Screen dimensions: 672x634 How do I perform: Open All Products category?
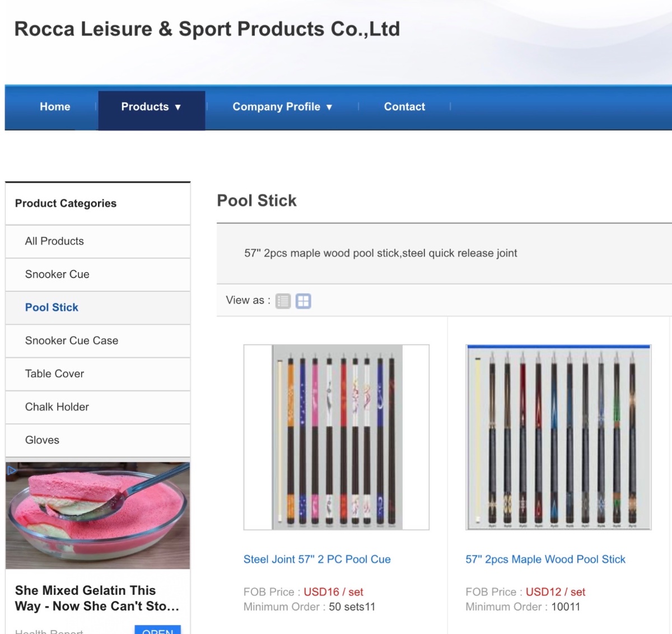click(x=54, y=241)
